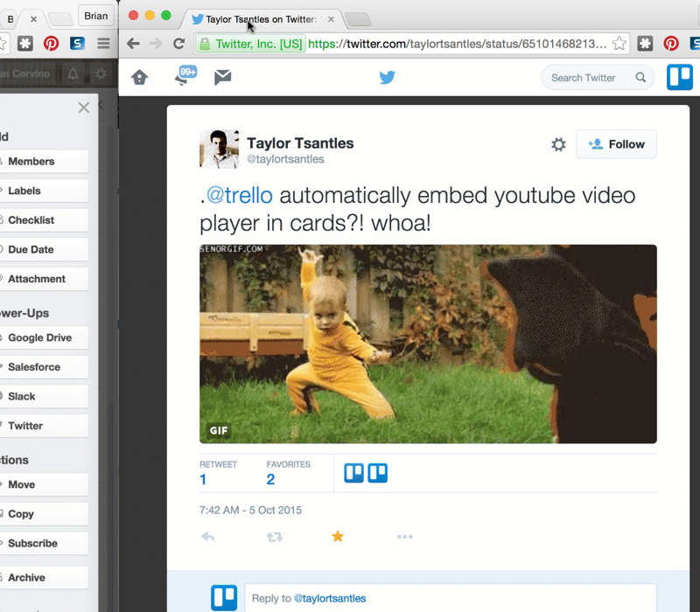Click the Twitter bird logo in header
The image size is (700, 612).
click(388, 78)
